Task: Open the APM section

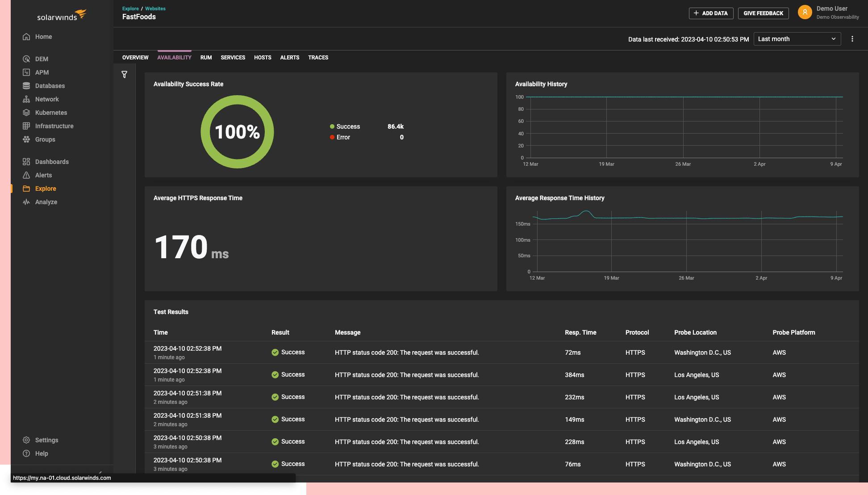Action: (x=42, y=72)
